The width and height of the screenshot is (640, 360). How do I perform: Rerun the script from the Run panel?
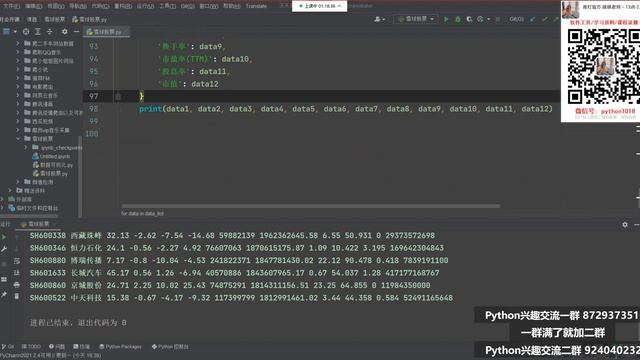pyautogui.click(x=4, y=237)
